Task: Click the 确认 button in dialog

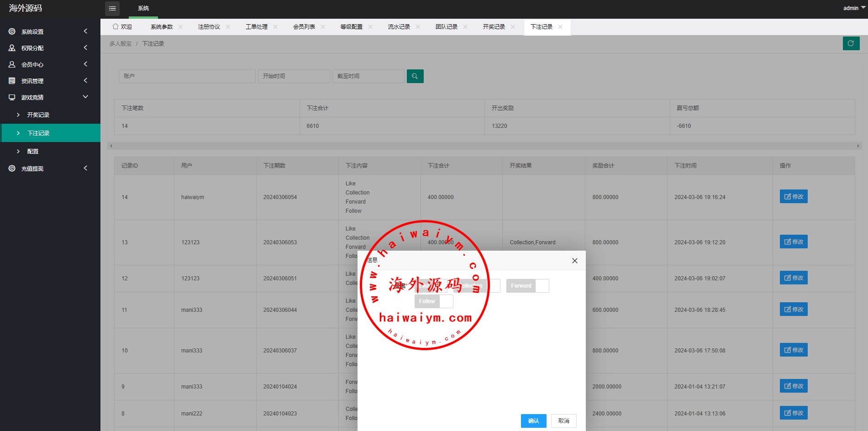Action: (533, 421)
